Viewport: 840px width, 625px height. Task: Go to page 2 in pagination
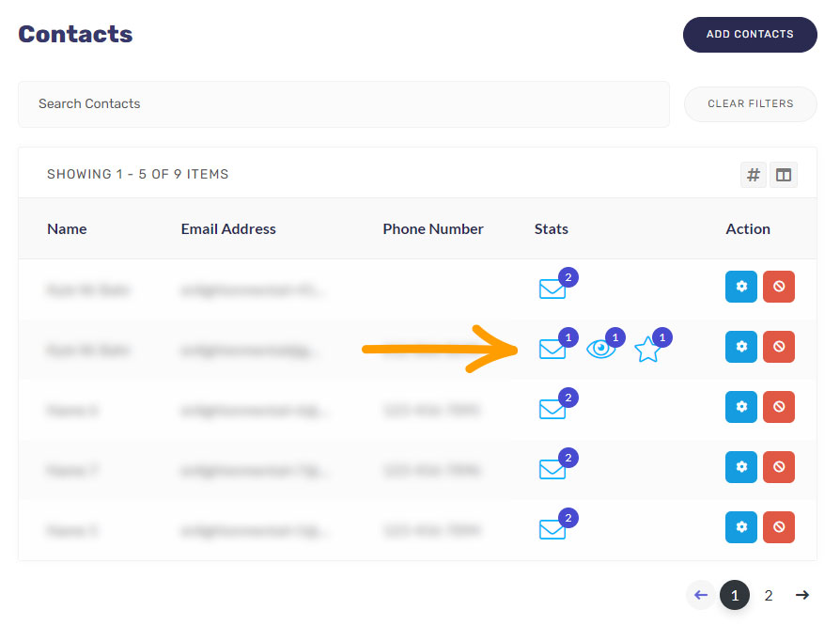click(769, 595)
